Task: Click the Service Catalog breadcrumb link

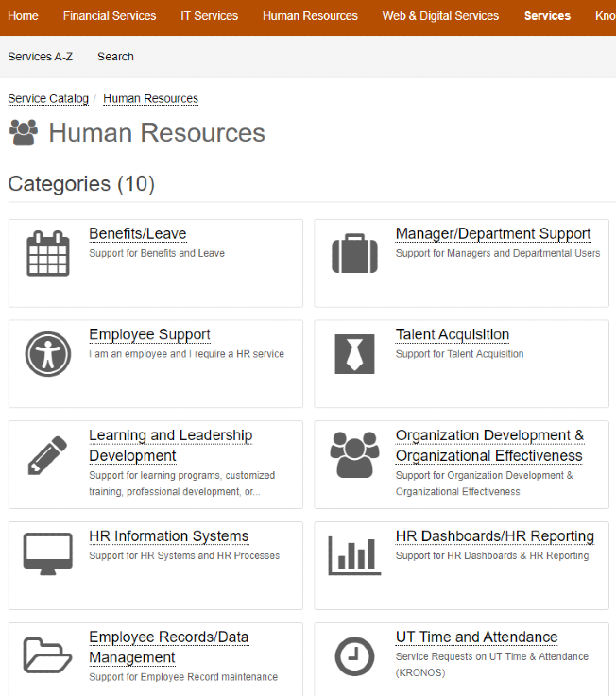Action: coord(48,98)
